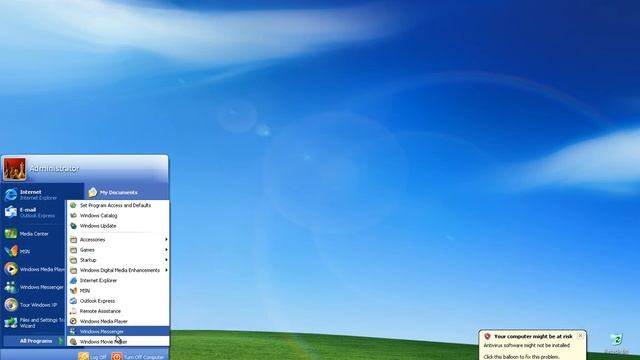640x360 pixels.
Task: Click Turn Off Computer button
Action: tap(138, 356)
